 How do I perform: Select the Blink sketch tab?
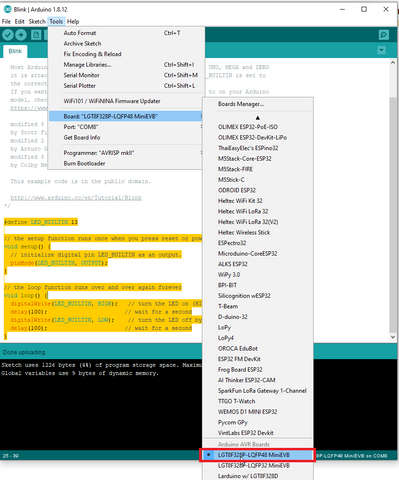pyautogui.click(x=15, y=51)
